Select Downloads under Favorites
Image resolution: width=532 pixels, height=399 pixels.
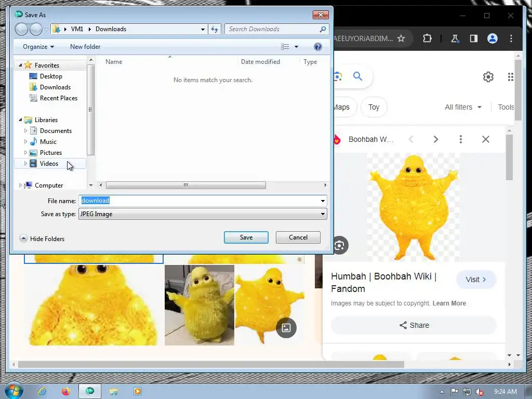(55, 87)
